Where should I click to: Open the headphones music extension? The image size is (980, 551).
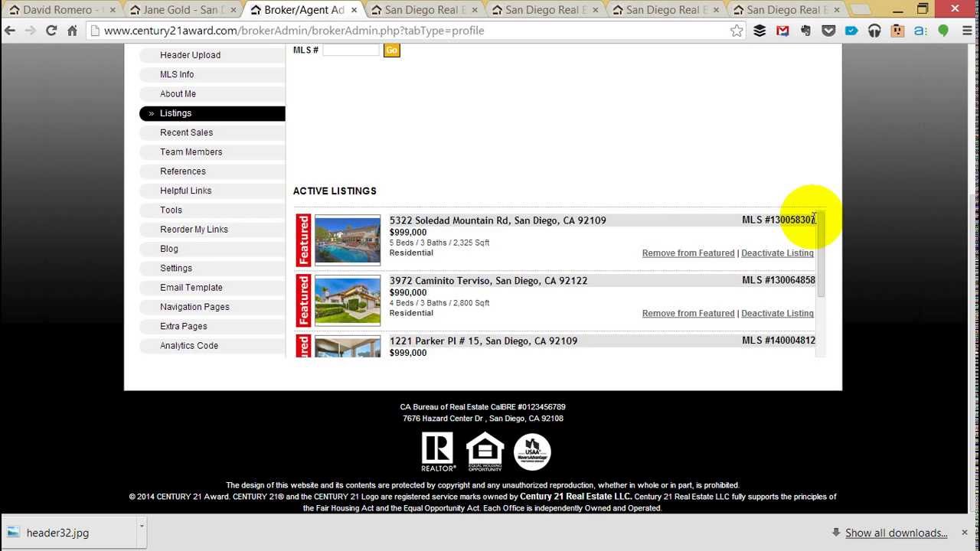874,31
